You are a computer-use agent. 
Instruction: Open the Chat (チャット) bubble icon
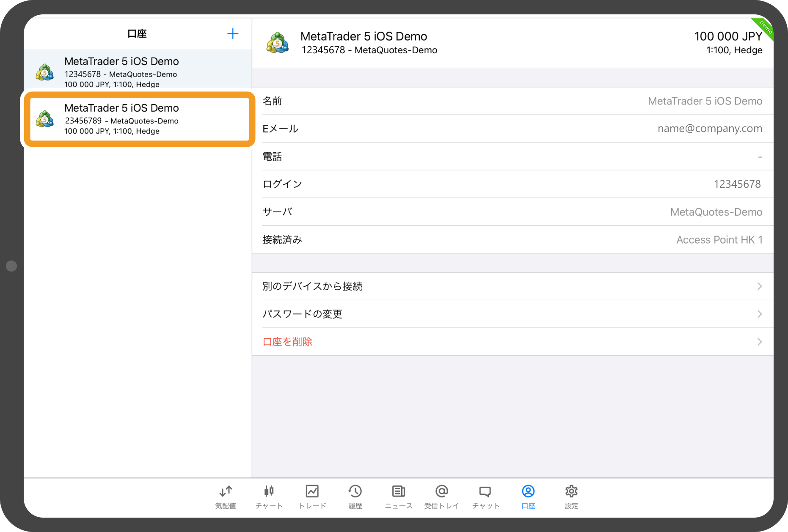click(485, 491)
